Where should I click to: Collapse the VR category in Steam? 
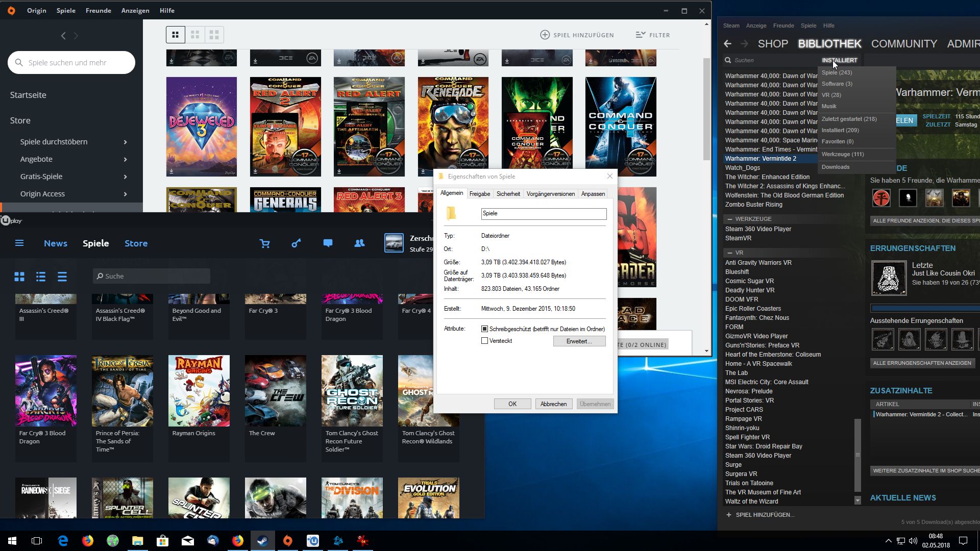click(x=730, y=253)
